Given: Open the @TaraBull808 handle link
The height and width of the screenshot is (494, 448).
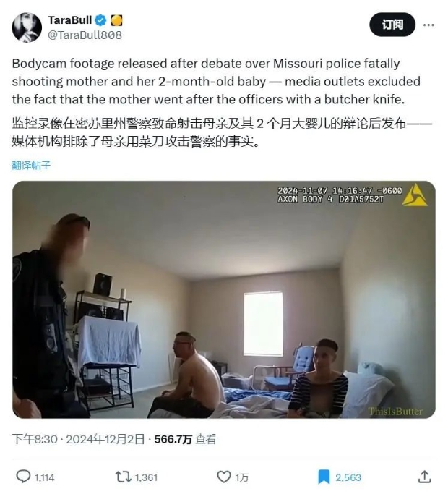Looking at the screenshot, I should (85, 35).
